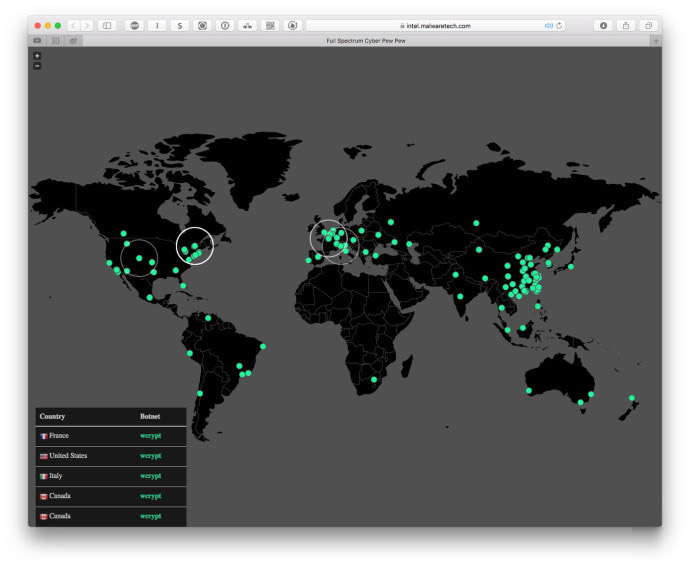Click the green infection dot in Australia's west
Viewport: 690px width, 567px height.
529,391
